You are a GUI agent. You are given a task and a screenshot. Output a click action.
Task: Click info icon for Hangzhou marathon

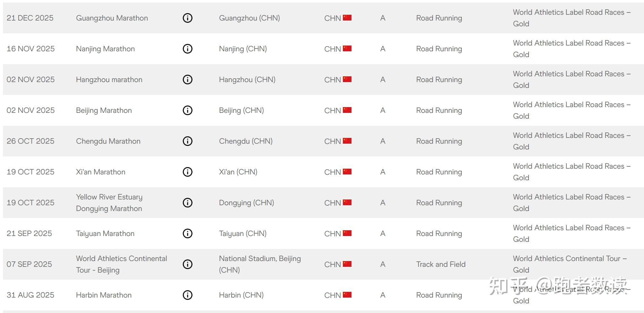[x=187, y=80]
